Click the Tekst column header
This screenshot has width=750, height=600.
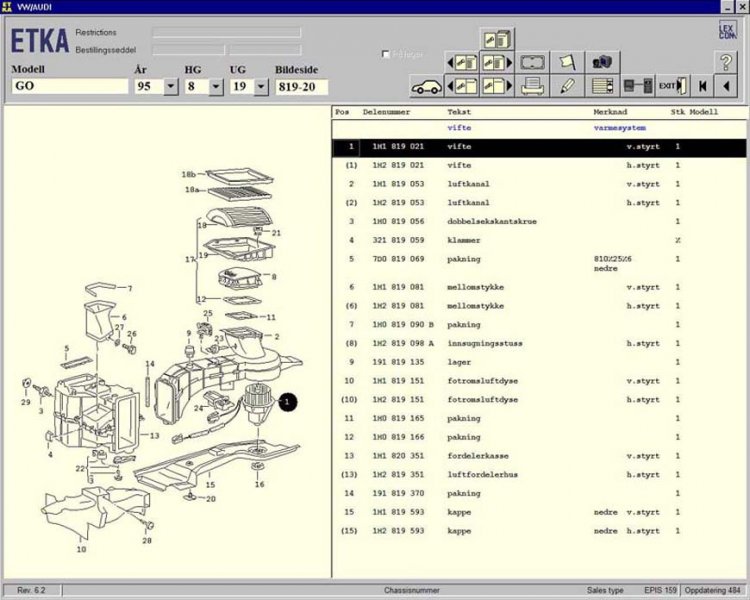459,112
